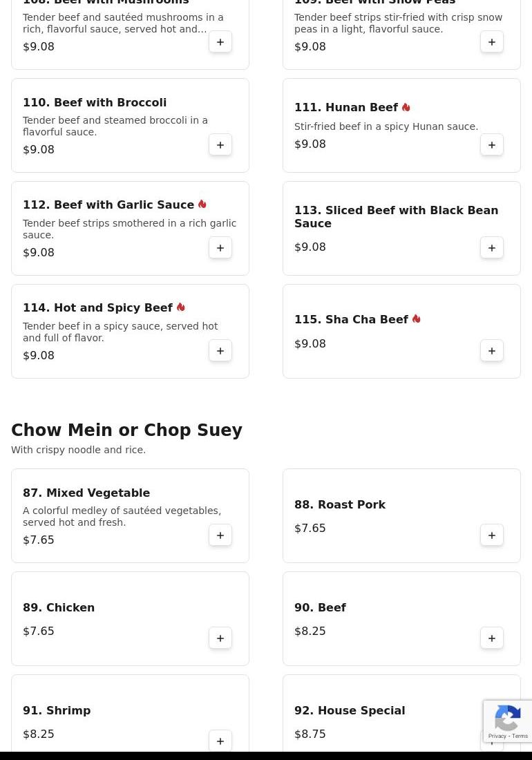Add Beef with Broccoli to cart
This screenshot has height=760, width=532.
tap(220, 145)
